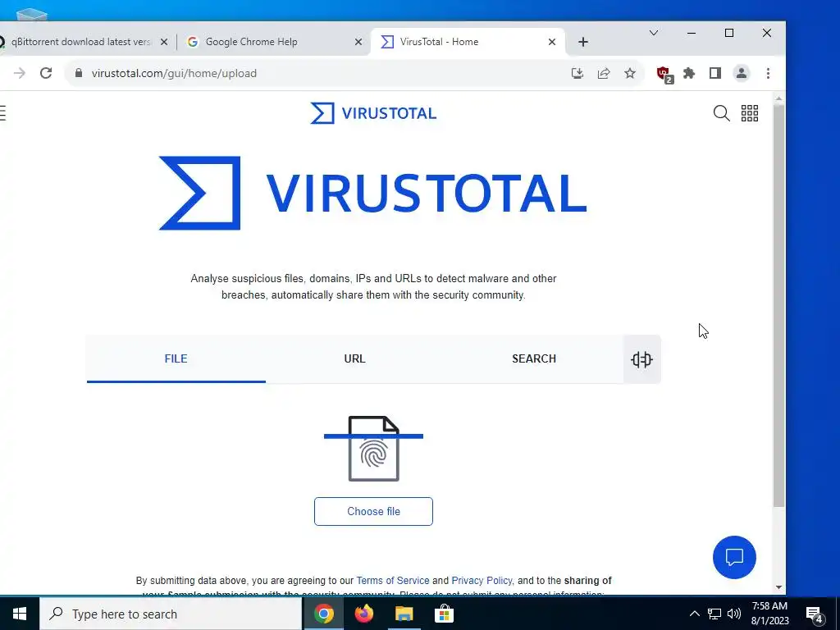840x630 pixels.
Task: Switch to the qBittorrent download tab
Action: point(85,42)
